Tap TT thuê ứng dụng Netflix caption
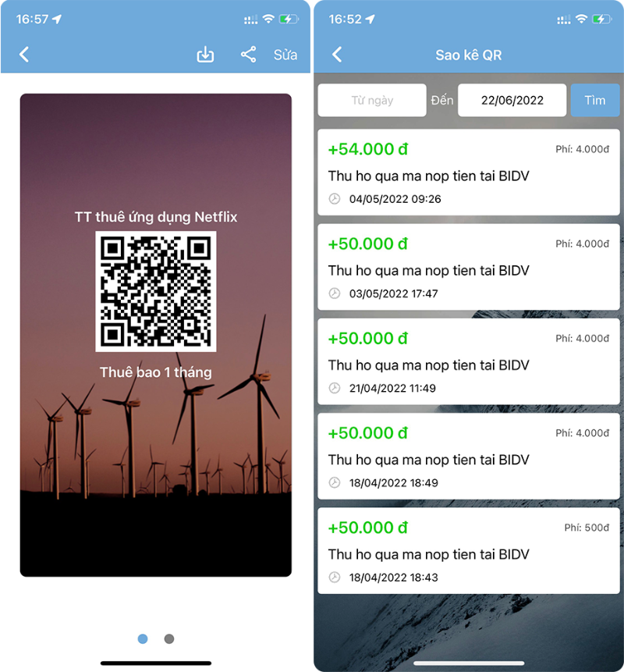The image size is (624, 672). [x=156, y=217]
